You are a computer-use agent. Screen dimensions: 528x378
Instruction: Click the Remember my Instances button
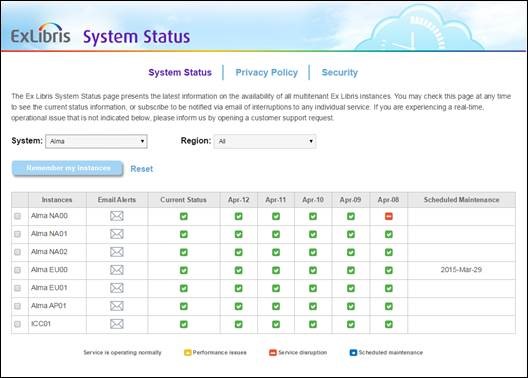pos(68,168)
